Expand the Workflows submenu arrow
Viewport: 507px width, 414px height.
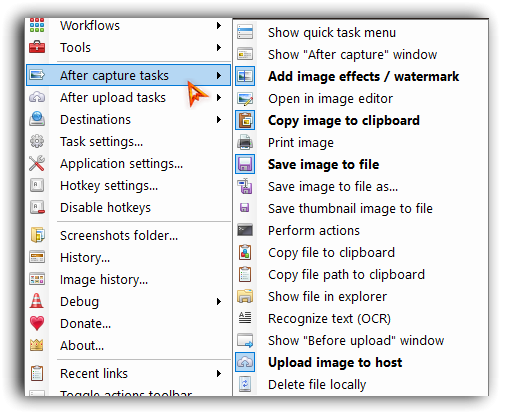pyautogui.click(x=219, y=25)
